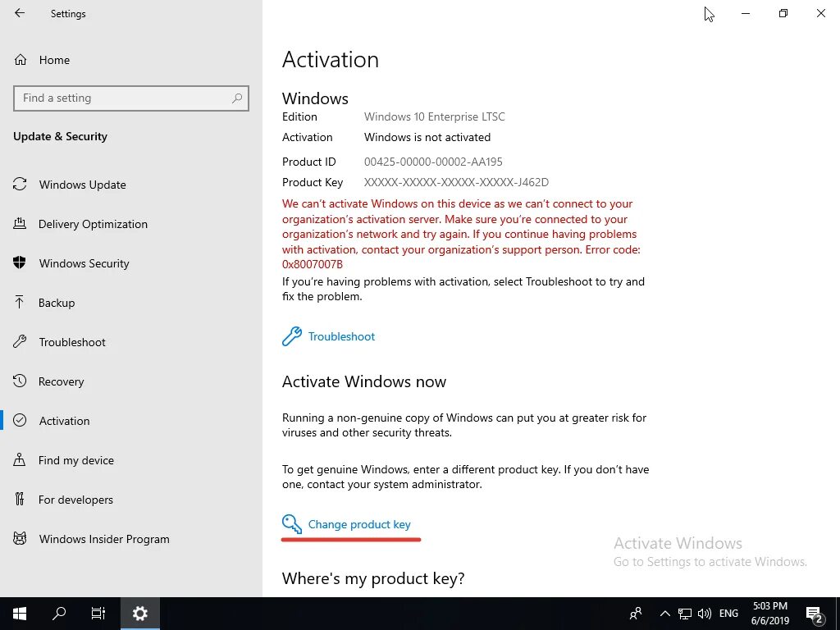Open Recovery section
840x630 pixels.
tap(131, 381)
